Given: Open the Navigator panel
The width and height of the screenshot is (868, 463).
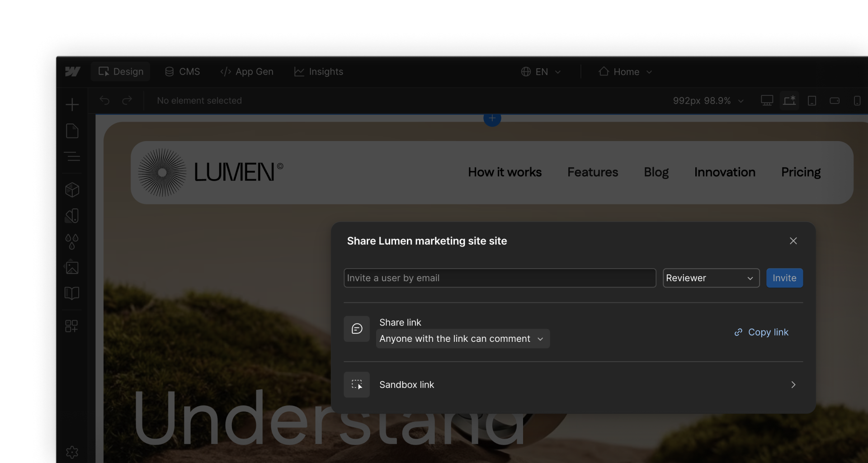Looking at the screenshot, I should (72, 157).
